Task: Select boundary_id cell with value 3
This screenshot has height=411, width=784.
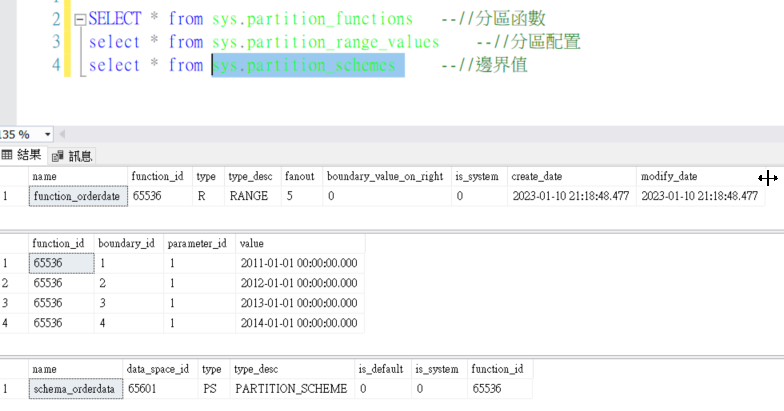Action: click(128, 303)
